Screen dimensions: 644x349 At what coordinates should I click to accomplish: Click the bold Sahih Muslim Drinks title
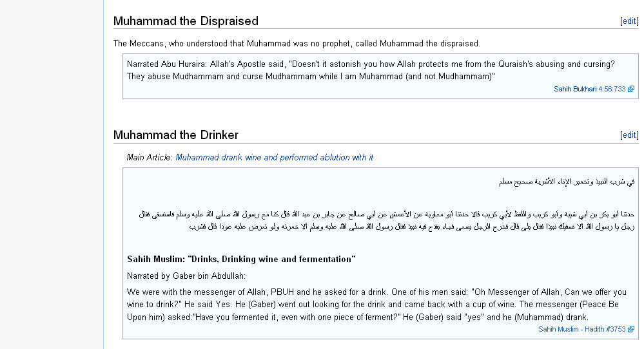tap(241, 259)
